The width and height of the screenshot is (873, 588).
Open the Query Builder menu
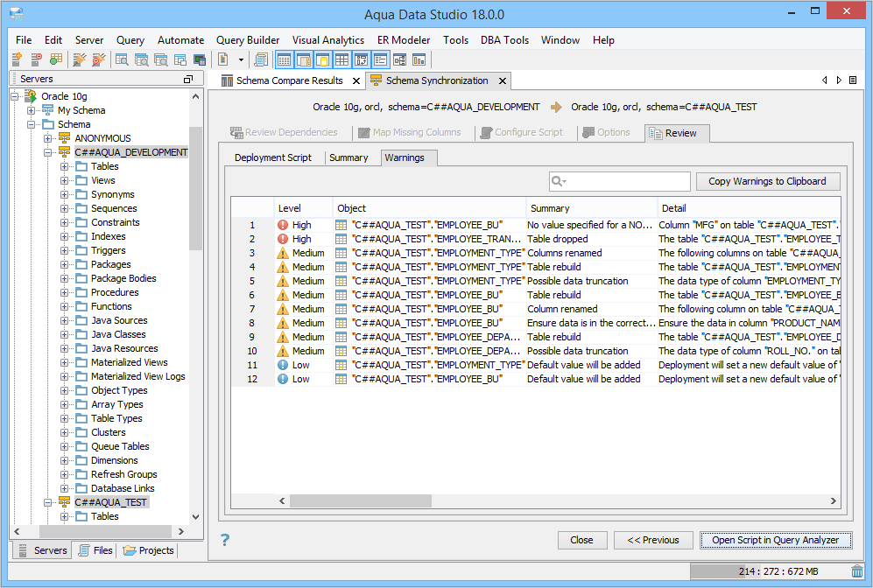pos(248,40)
